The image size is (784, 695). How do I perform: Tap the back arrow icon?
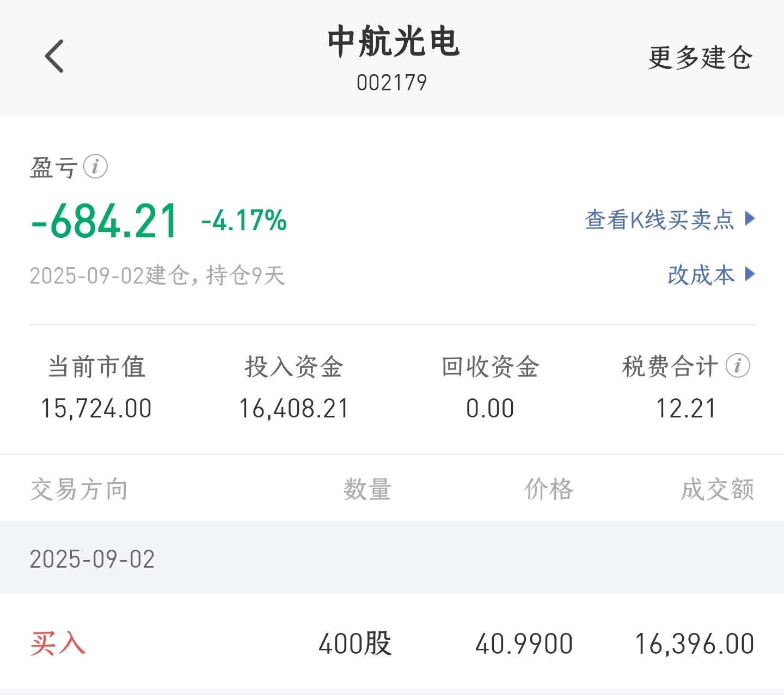click(x=54, y=56)
